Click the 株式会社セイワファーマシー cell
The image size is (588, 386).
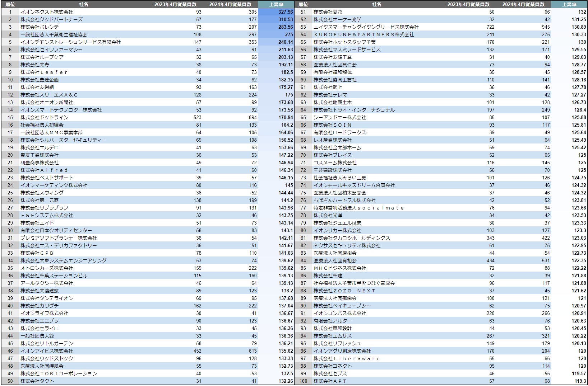[x=51, y=50]
